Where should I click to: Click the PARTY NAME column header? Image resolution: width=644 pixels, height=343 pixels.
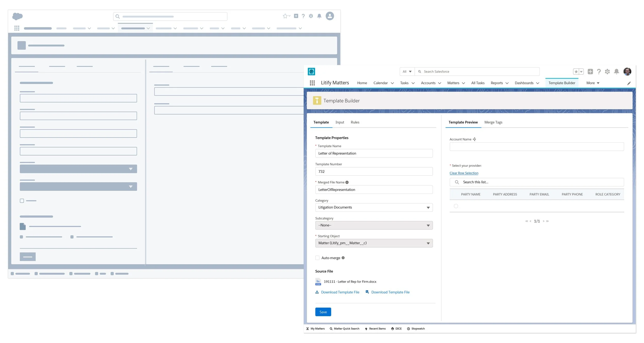[470, 194]
